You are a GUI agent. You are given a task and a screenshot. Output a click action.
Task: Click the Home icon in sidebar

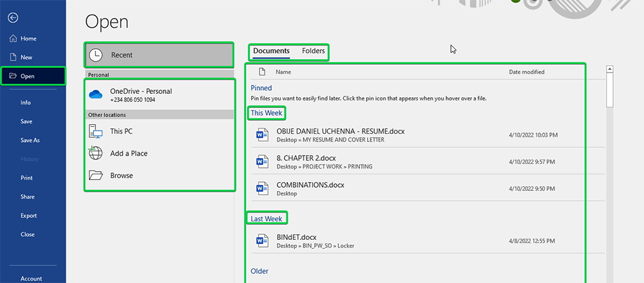(13, 39)
